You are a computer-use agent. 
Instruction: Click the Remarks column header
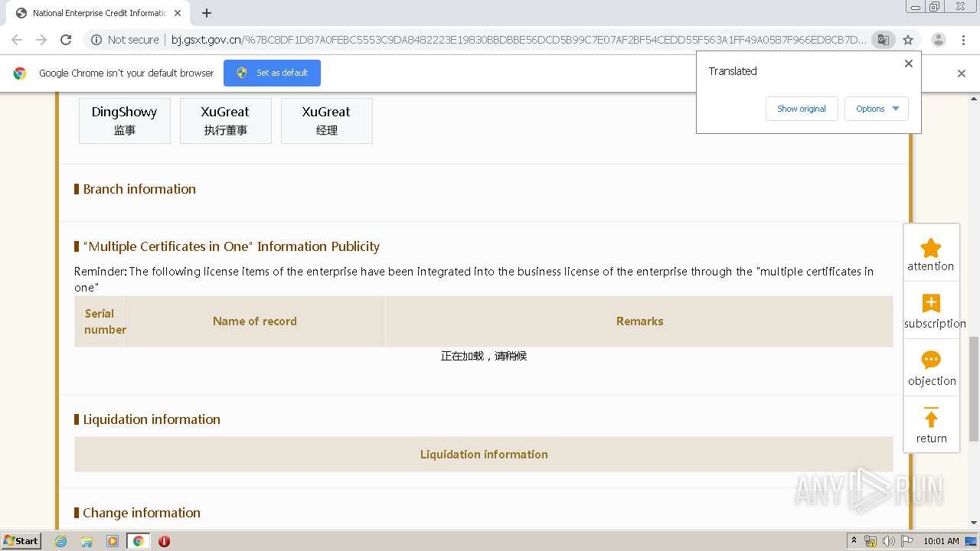639,321
